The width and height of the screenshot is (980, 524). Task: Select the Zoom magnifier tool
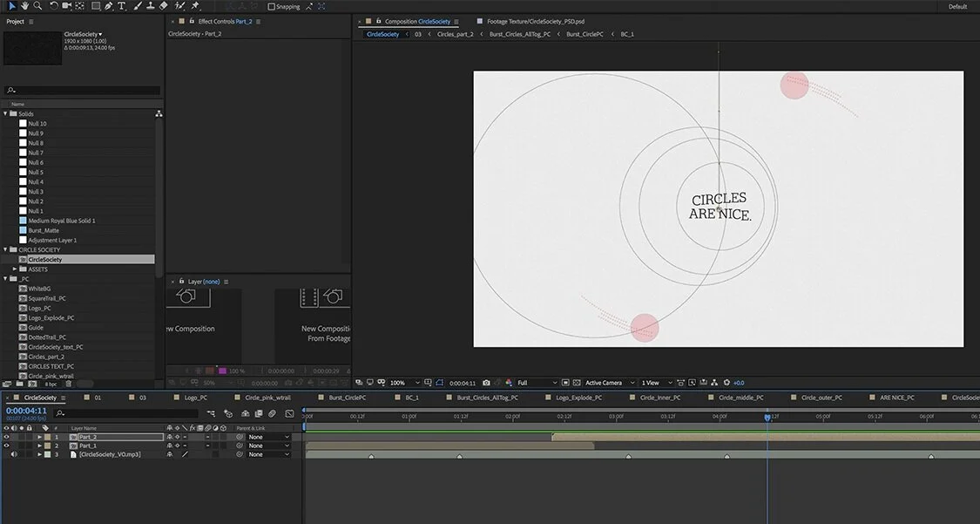pyautogui.click(x=37, y=6)
